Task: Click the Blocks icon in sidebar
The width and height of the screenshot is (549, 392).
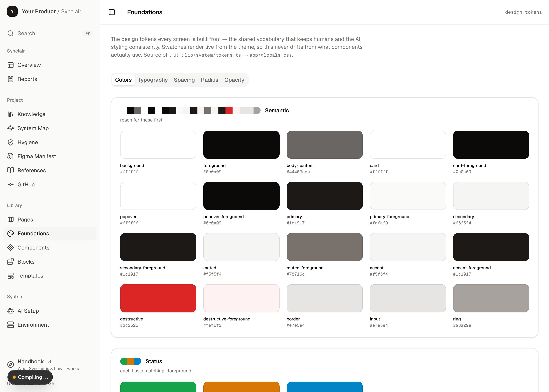Action: tap(11, 262)
